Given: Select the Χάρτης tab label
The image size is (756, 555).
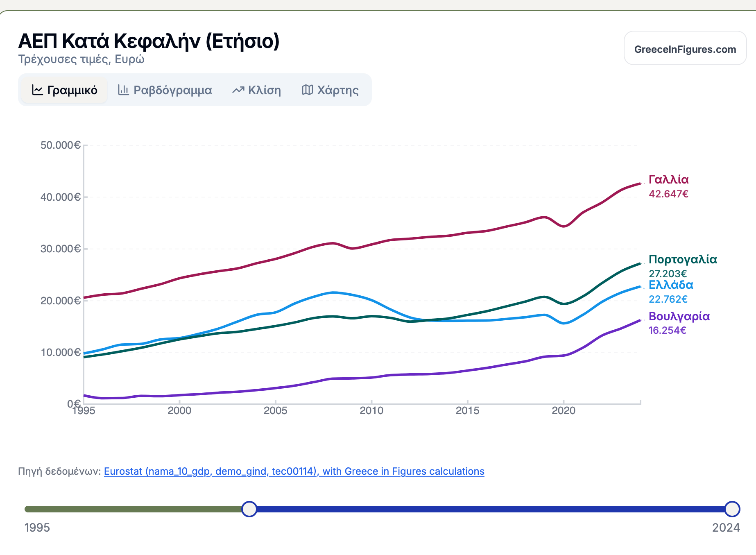Looking at the screenshot, I should 337,90.
